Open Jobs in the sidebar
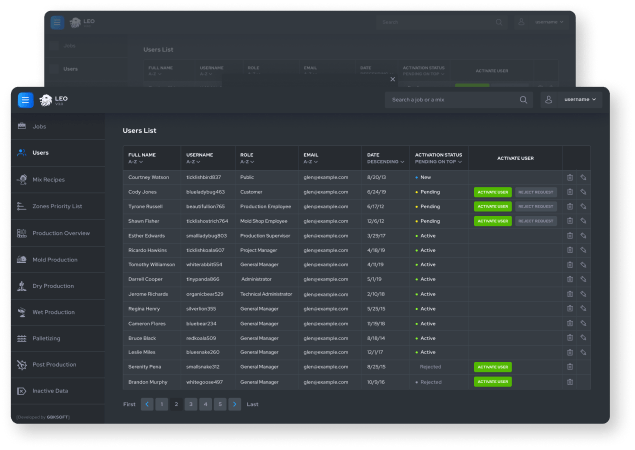The image size is (635, 450). pos(58,126)
